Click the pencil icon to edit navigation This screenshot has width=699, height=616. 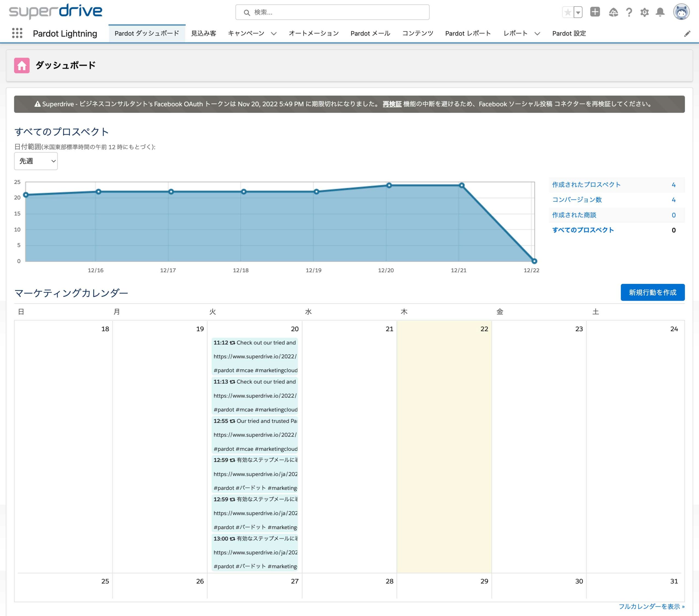point(687,34)
